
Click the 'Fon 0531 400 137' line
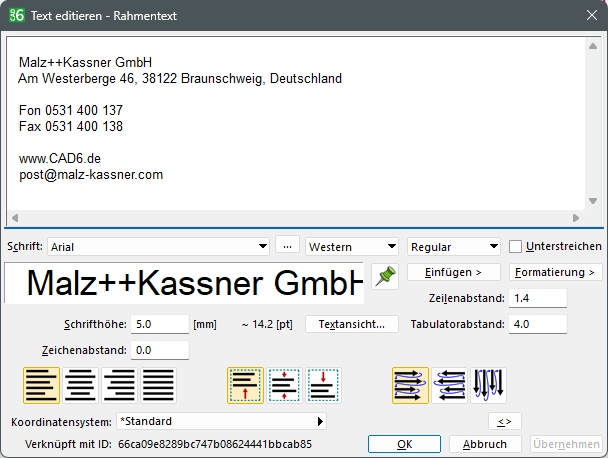tap(71, 111)
